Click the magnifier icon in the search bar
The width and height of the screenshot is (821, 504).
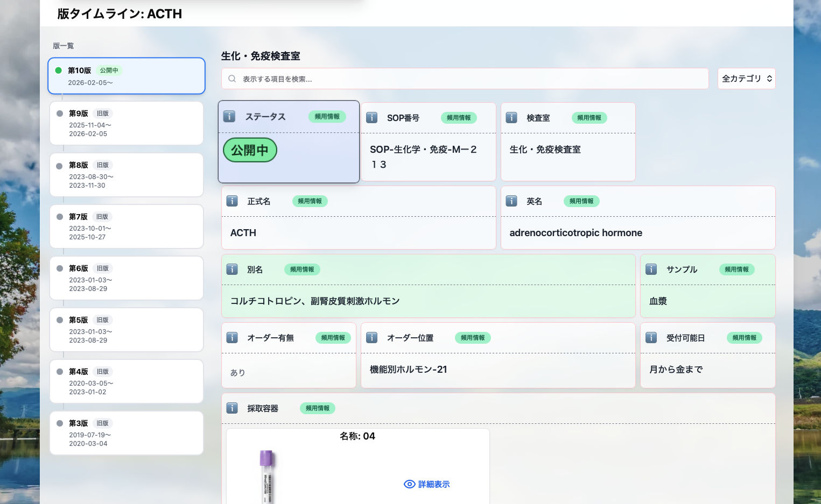232,79
